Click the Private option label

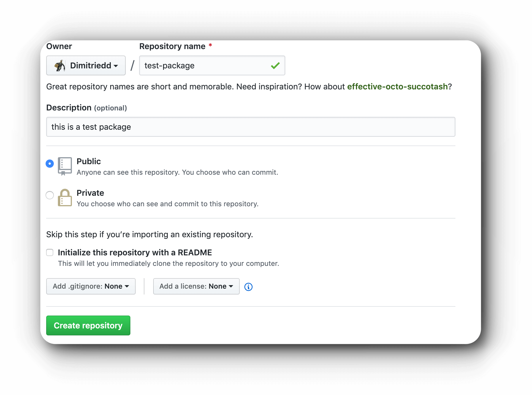pos(90,193)
